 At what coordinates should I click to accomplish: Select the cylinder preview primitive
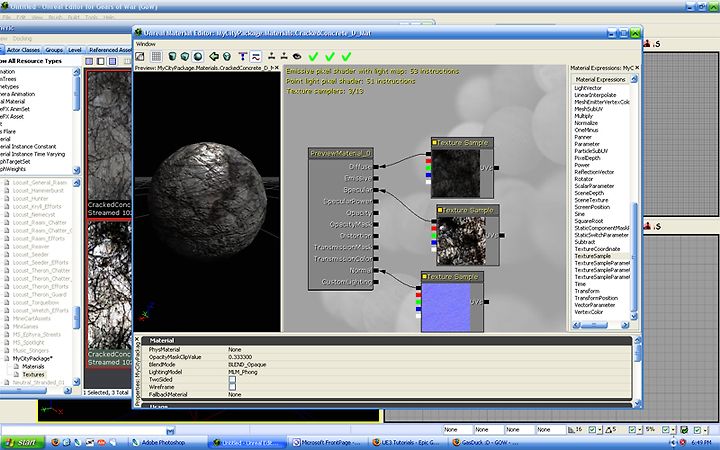pyautogui.click(x=172, y=56)
